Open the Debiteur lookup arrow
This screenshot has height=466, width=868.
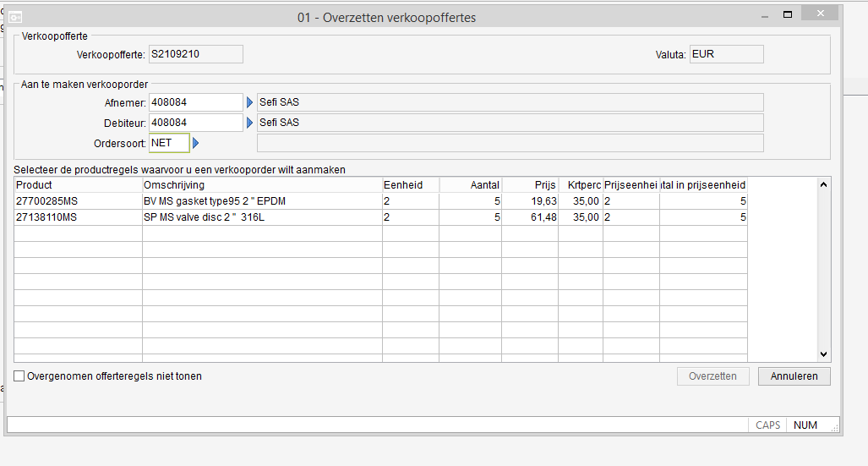(249, 123)
